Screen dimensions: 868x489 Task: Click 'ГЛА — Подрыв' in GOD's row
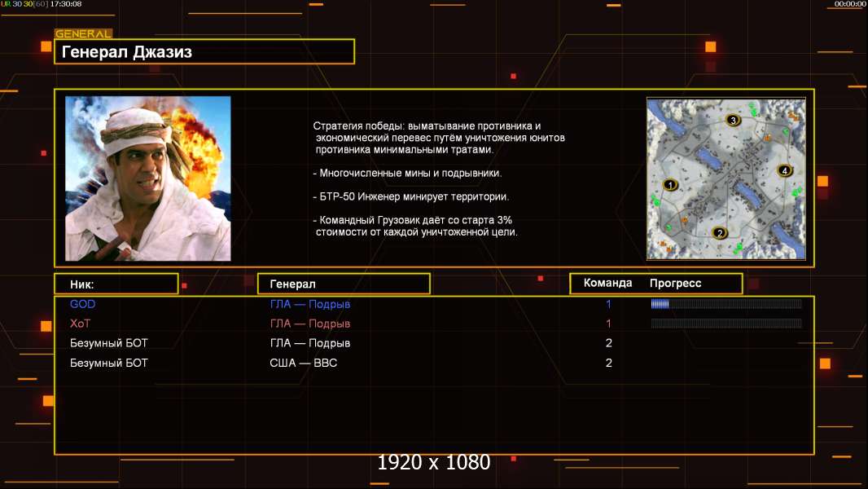[x=310, y=304]
